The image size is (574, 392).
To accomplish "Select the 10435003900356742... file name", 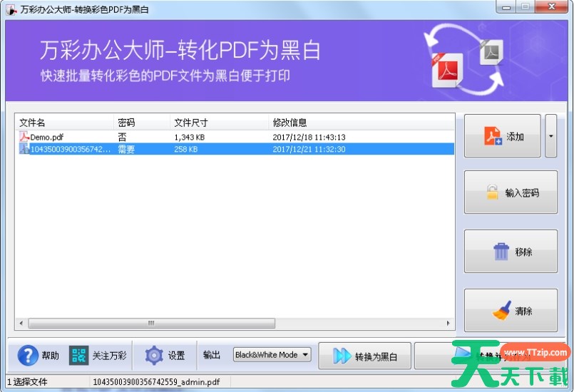I will [x=71, y=150].
